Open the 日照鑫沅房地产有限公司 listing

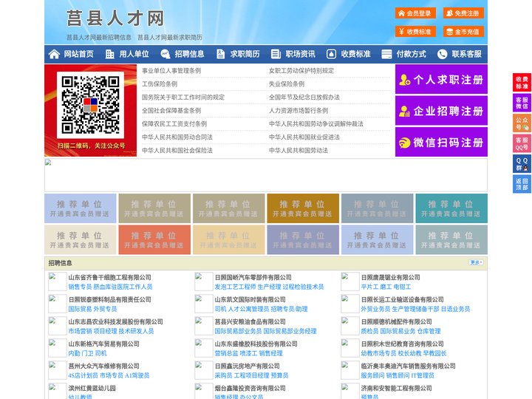click(247, 366)
